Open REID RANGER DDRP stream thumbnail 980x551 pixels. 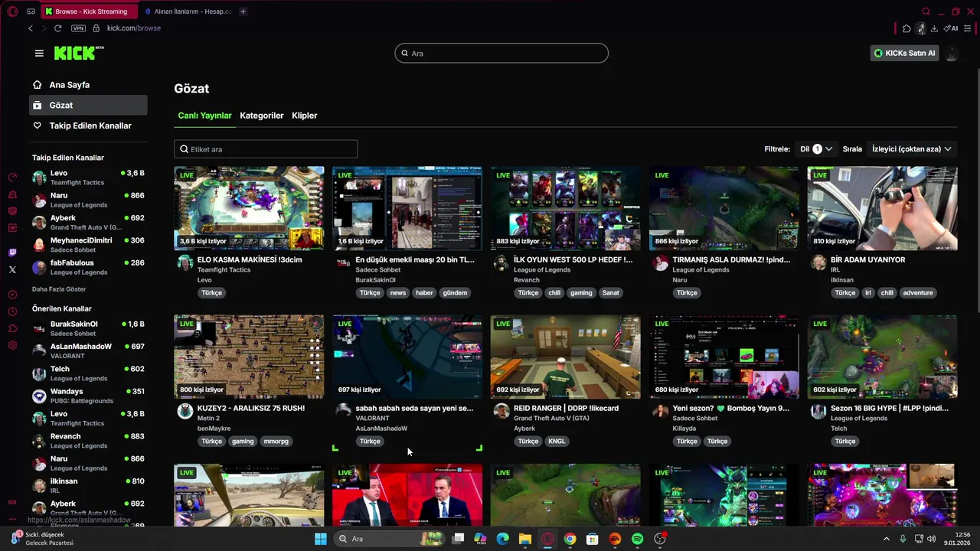(x=565, y=357)
